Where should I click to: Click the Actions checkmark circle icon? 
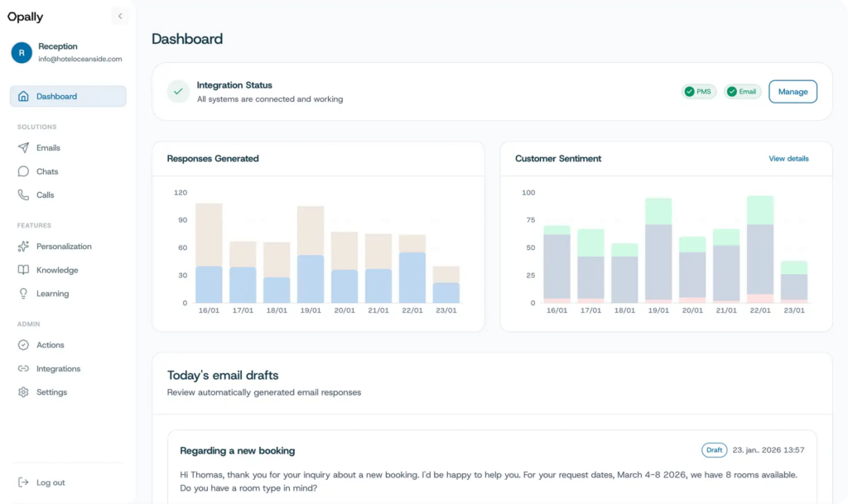tap(23, 344)
